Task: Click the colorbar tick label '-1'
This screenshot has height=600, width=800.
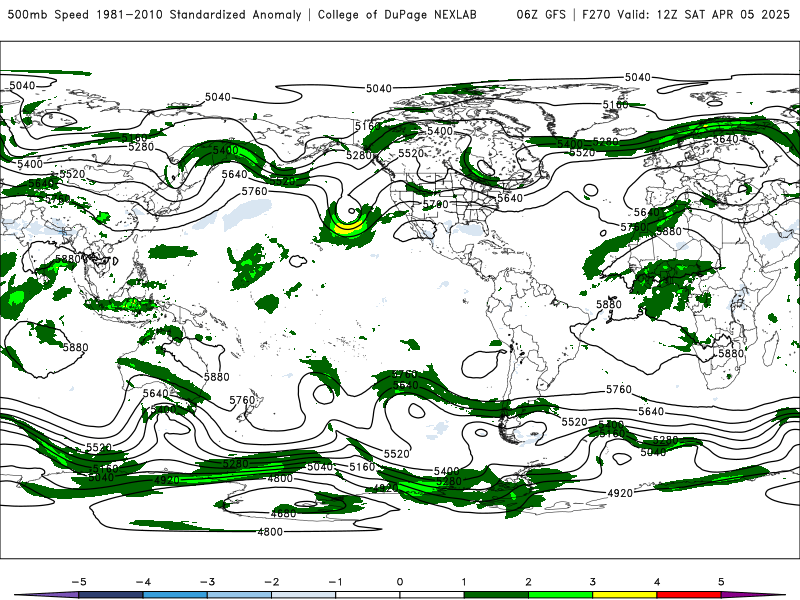Action: (335, 582)
